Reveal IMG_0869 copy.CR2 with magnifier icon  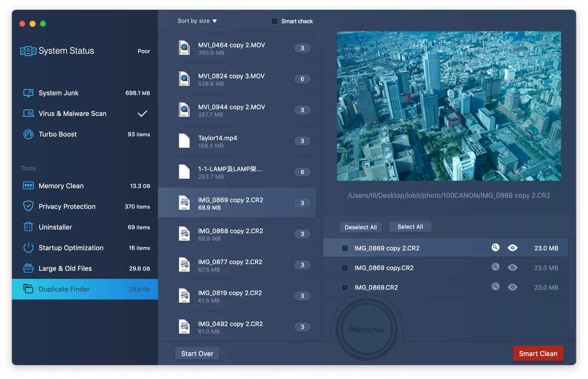click(x=495, y=267)
